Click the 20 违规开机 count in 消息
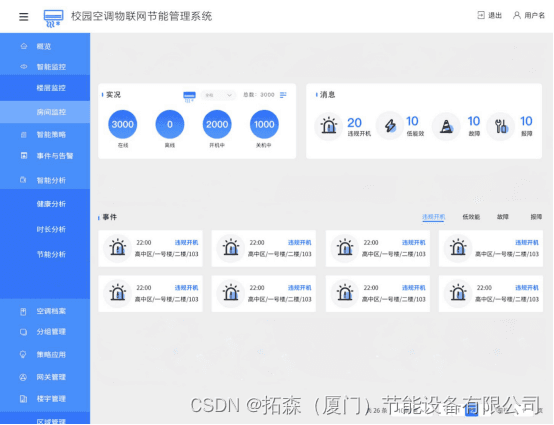This screenshot has height=425, width=554. pyautogui.click(x=354, y=123)
